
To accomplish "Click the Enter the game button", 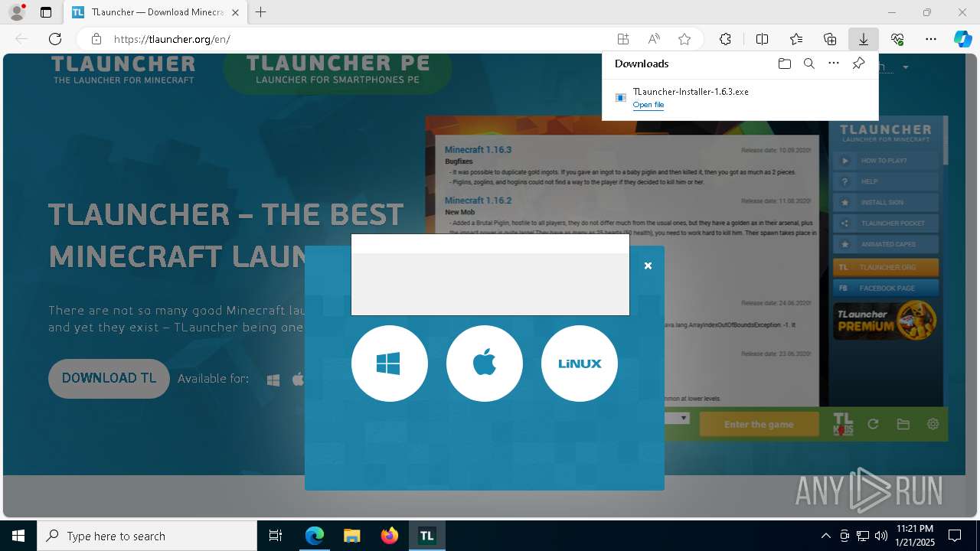I will tap(759, 425).
